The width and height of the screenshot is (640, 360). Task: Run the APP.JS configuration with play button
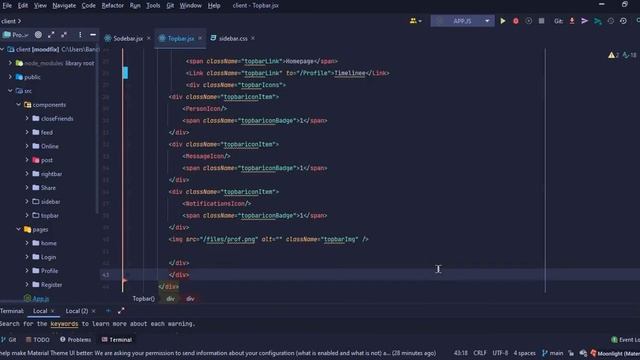tap(503, 21)
